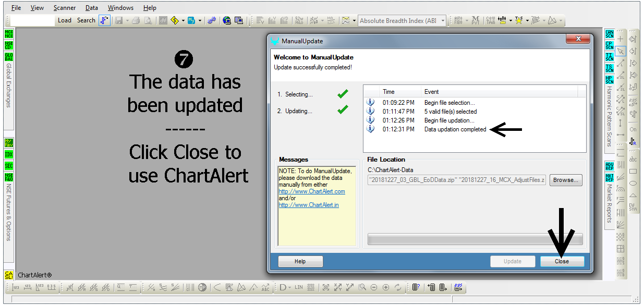
Task: Click the MP circle icon in bottom toolbar
Action: 202,287
